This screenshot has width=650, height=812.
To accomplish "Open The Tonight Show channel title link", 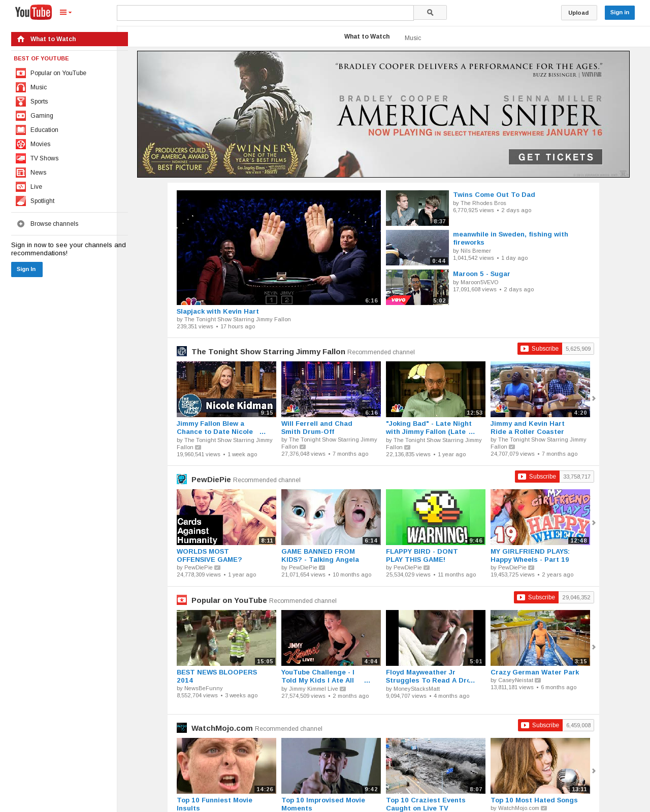I will point(268,352).
